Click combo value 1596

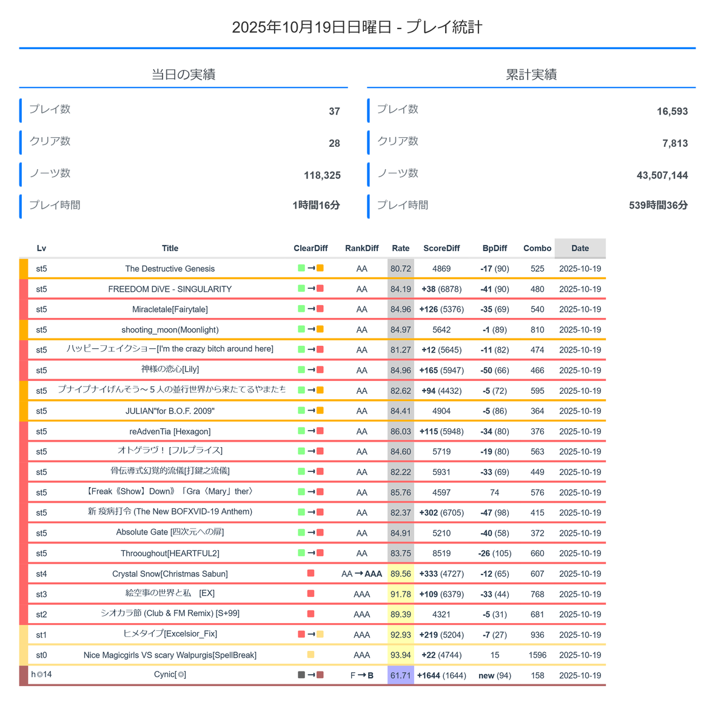537,655
